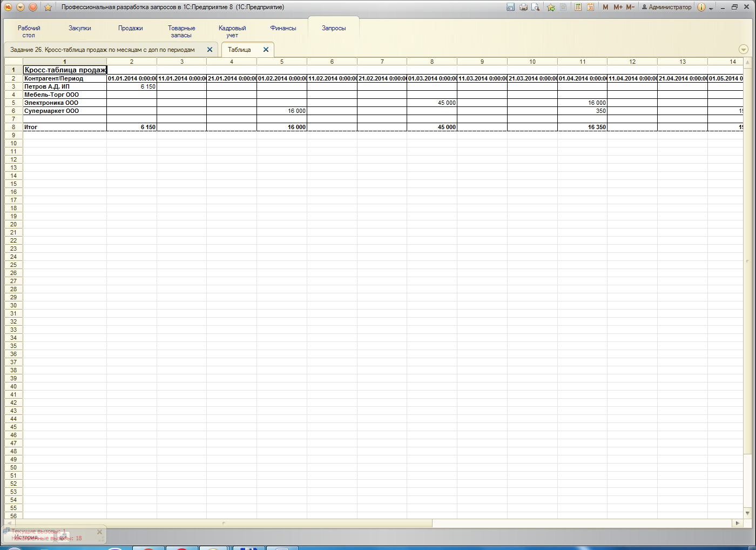Click vertical scrollbar up arrow
Screen dimensions: 756x550
747,63
